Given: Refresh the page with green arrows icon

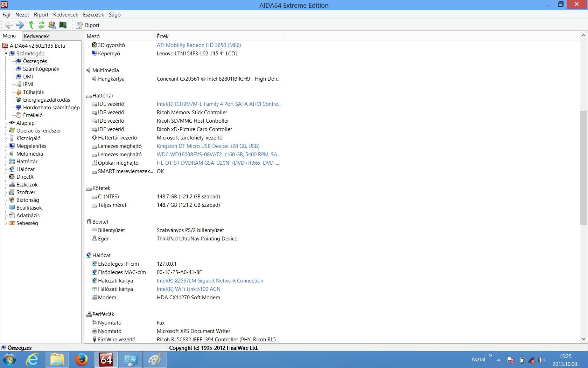Looking at the screenshot, I should [x=42, y=25].
